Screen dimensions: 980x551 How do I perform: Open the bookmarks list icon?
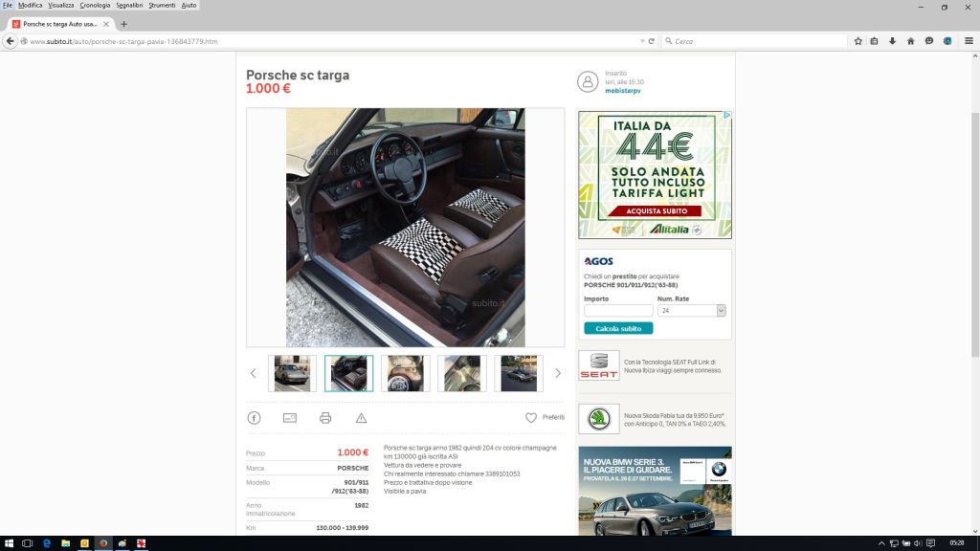(875, 41)
